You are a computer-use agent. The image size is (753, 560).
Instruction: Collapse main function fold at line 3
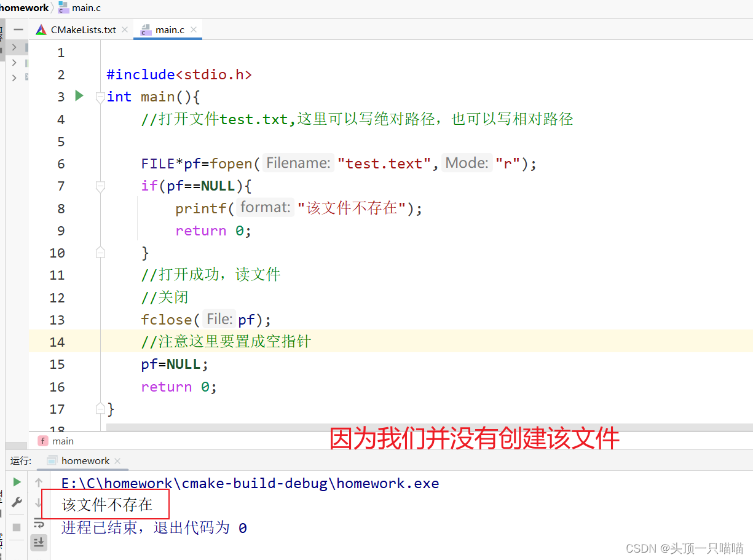(100, 97)
